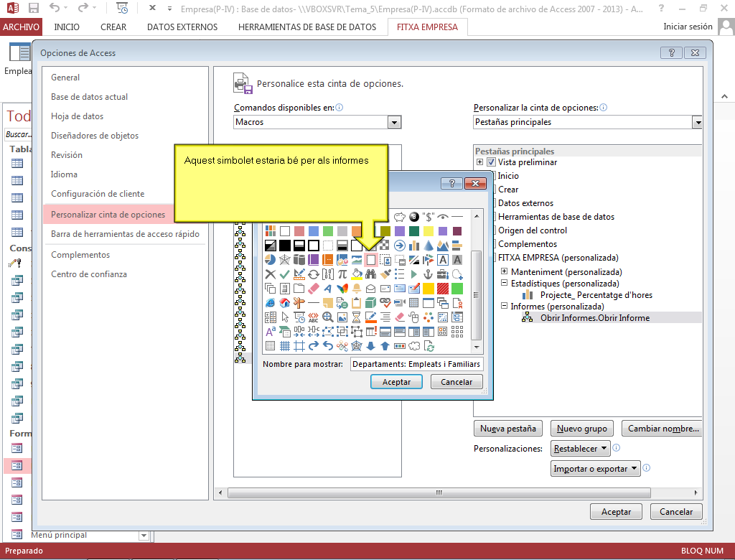This screenshot has width=735, height=560.
Task: Collapse the Estadístiques (personalizada) group
Action: point(505,283)
